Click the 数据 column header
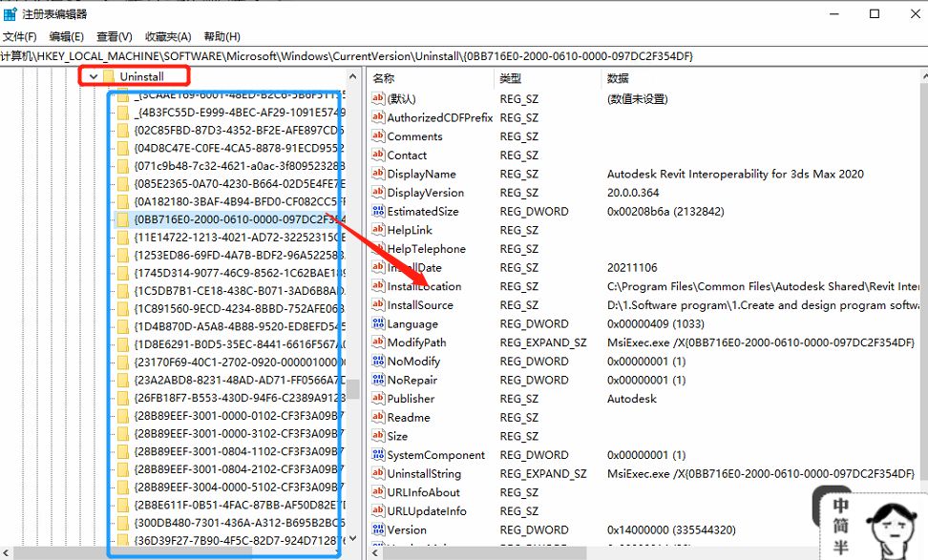The height and width of the screenshot is (560, 928). pyautogui.click(x=618, y=78)
